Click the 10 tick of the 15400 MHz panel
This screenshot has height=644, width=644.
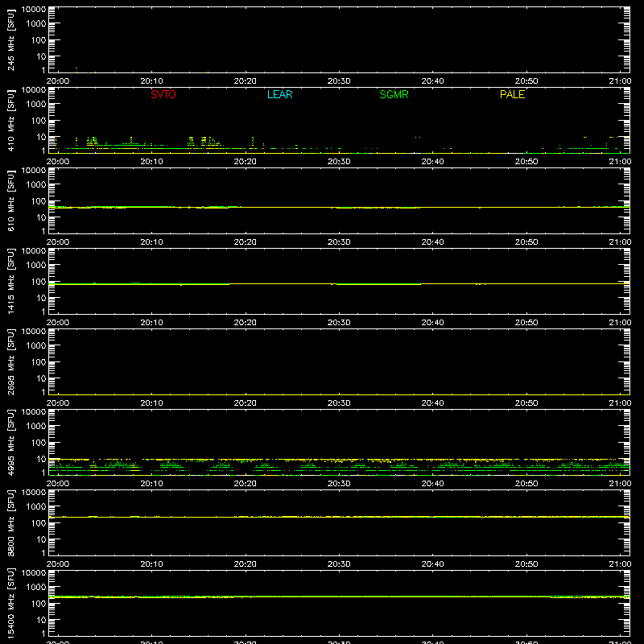click(x=41, y=620)
